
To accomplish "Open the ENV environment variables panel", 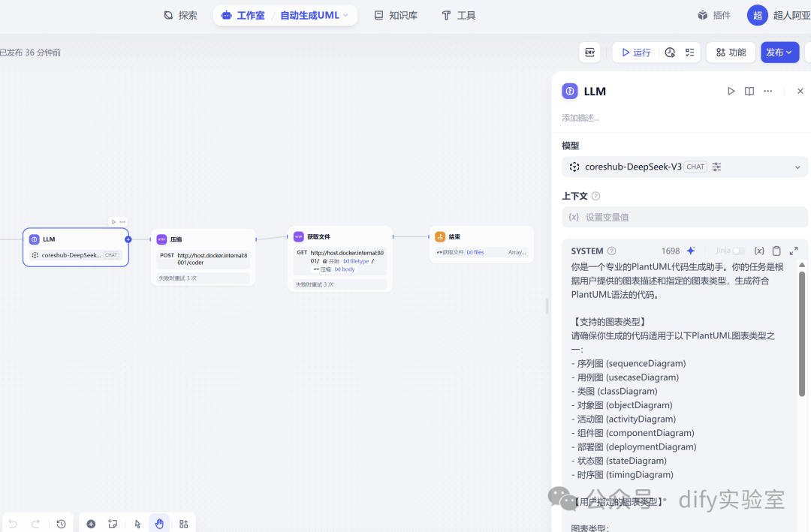I will pyautogui.click(x=589, y=52).
